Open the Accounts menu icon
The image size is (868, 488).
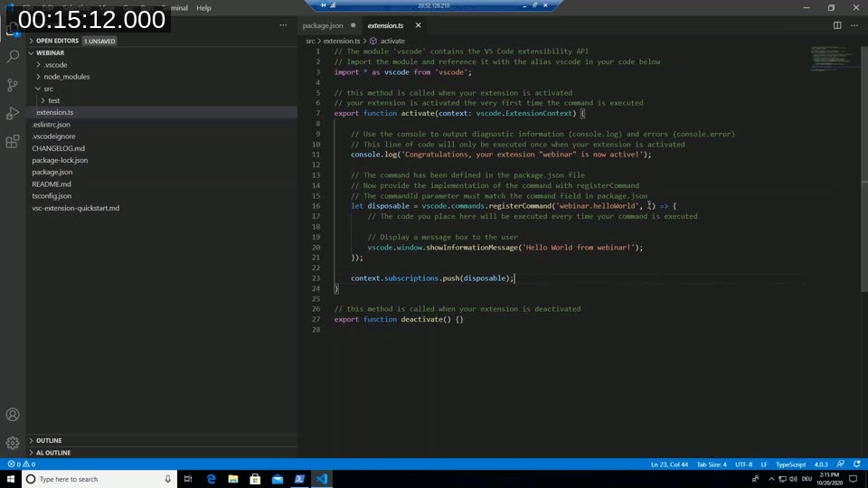tap(13, 415)
